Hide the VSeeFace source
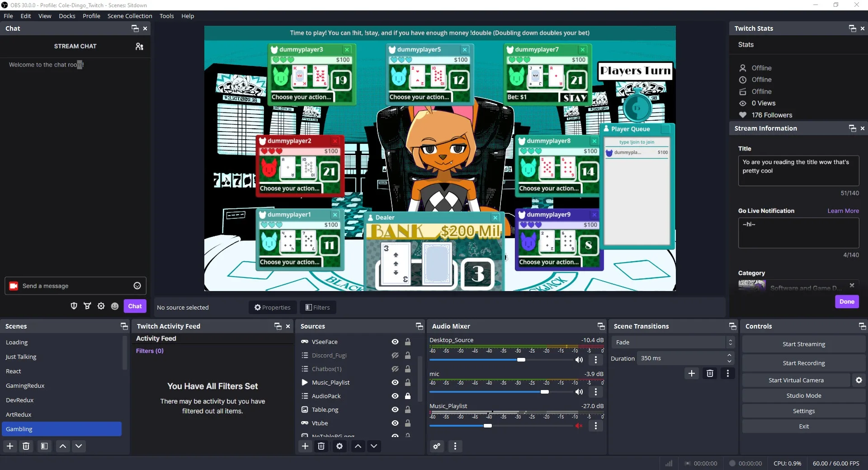Viewport: 868px width, 470px height. coord(395,342)
